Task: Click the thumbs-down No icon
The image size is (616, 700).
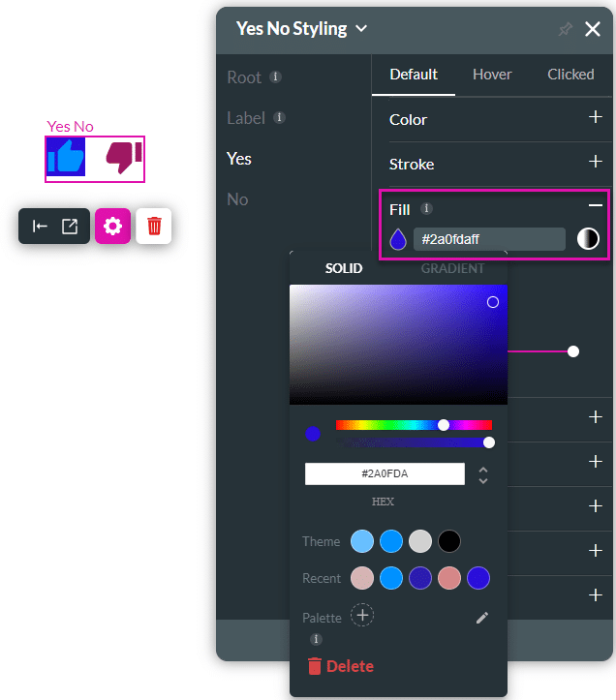Action: click(124, 157)
